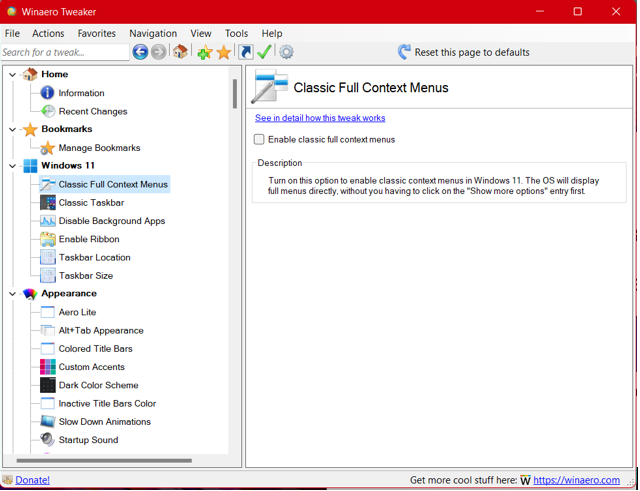Click the Reset page curved arrow icon
Viewport: 640px width, 491px height.
tap(404, 52)
